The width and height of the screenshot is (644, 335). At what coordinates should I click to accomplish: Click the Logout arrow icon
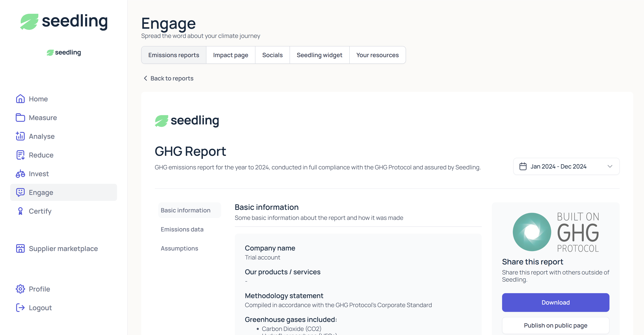tap(20, 308)
